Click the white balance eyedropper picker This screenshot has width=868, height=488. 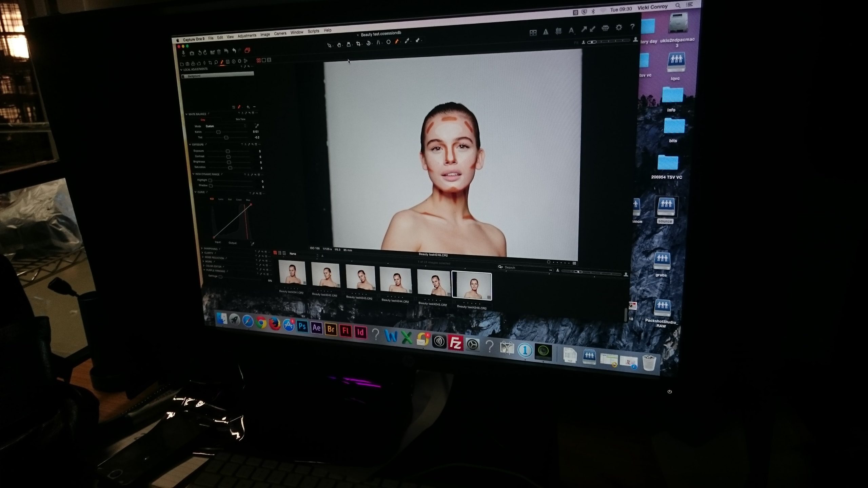click(x=257, y=126)
